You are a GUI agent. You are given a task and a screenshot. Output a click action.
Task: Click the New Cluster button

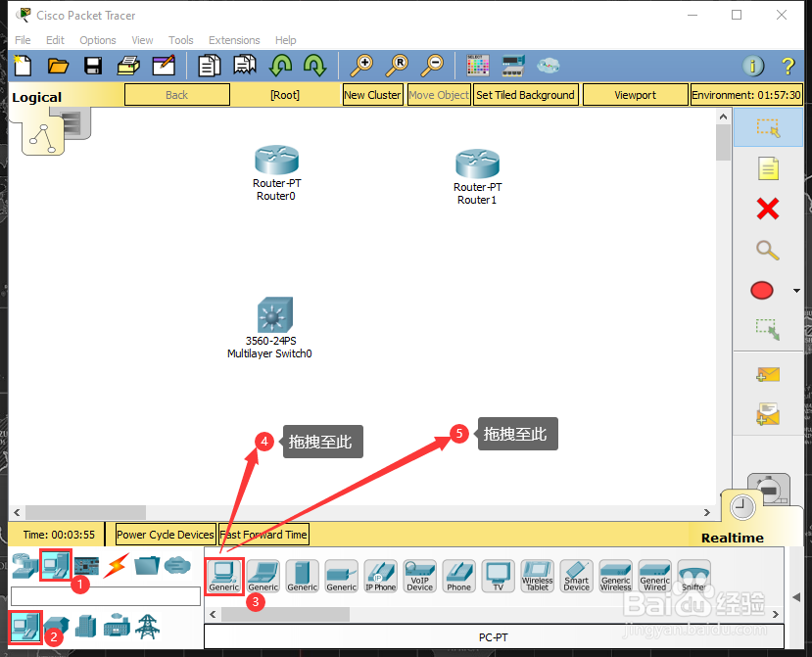point(372,95)
